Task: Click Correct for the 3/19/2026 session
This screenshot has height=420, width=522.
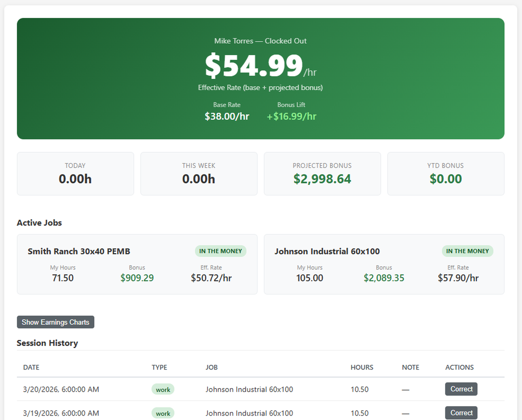Action: 461,413
